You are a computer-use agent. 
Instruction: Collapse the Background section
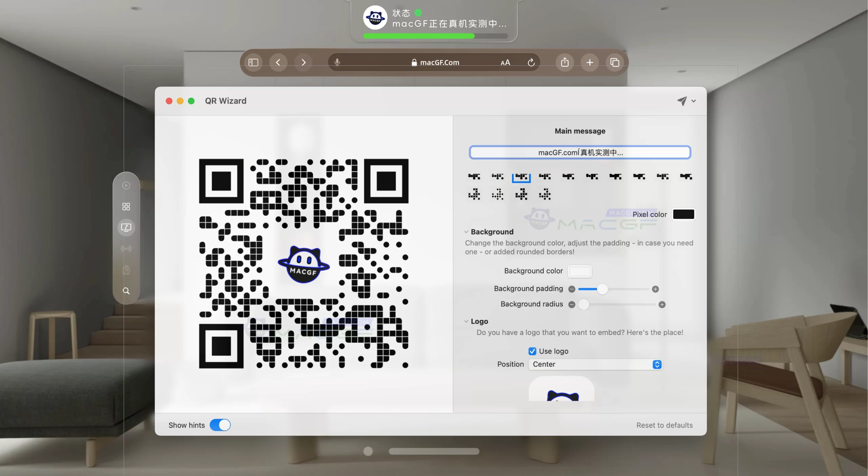[467, 232]
